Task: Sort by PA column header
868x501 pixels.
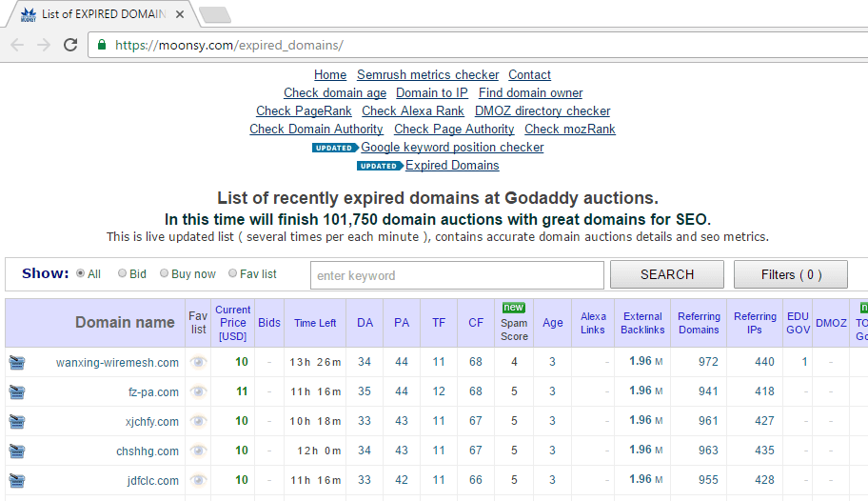Action: click(x=402, y=323)
